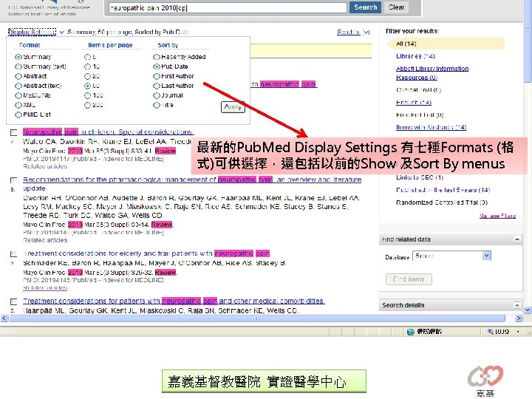Screen dimensions: 532x399
Task: Open the Display Settings link
Action: point(32,32)
